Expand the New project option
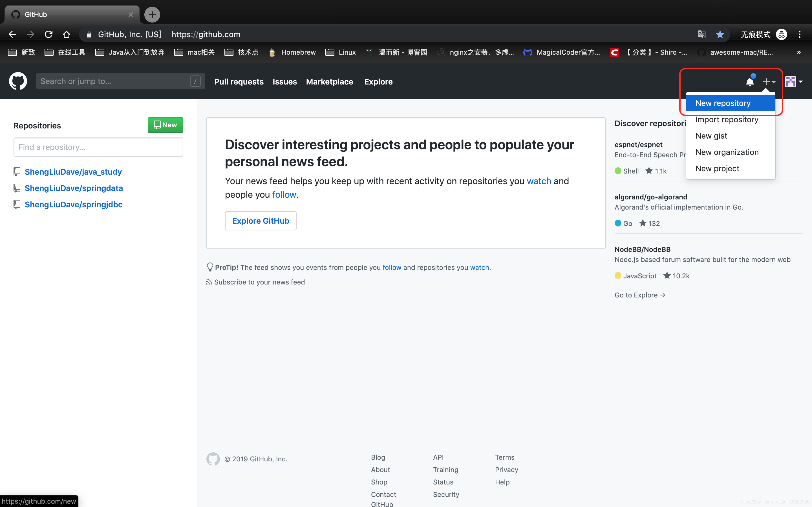 (716, 168)
